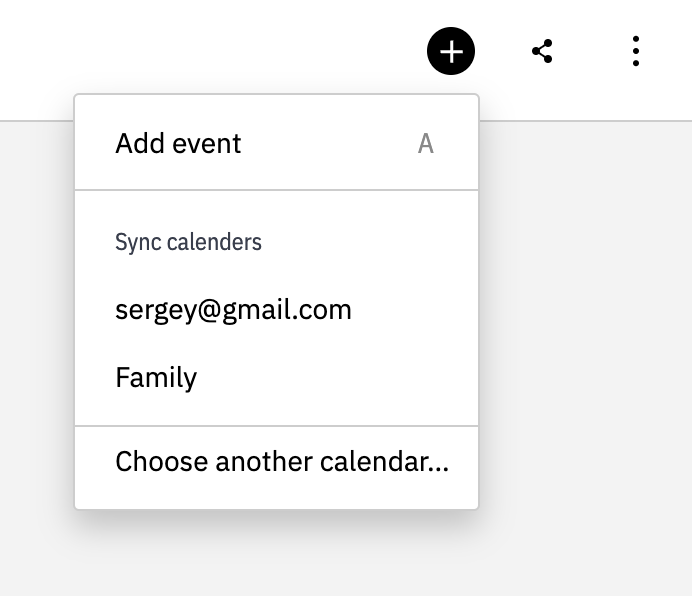Sync the sergey@gmail.com calendar

(233, 309)
